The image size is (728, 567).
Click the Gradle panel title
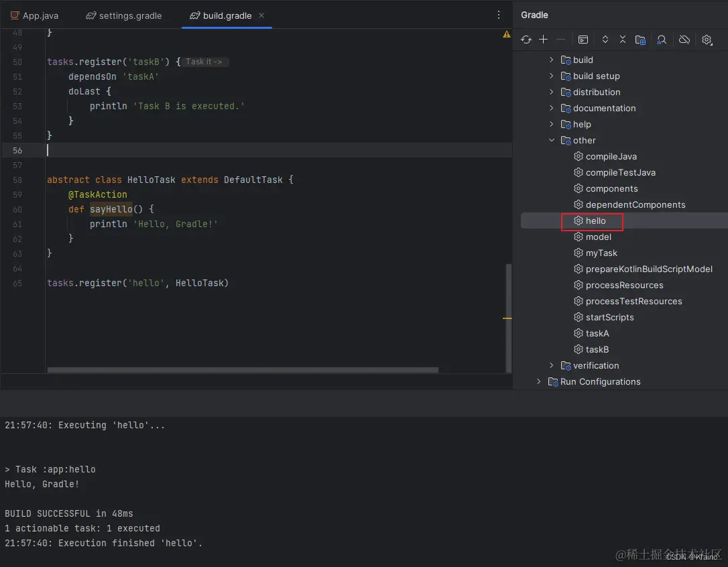534,15
